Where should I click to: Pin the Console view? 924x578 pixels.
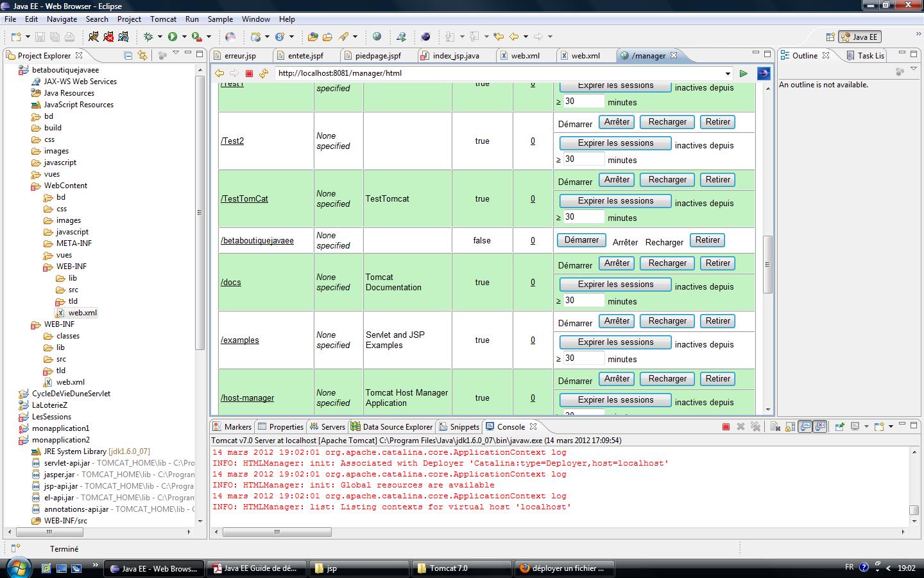(x=839, y=426)
